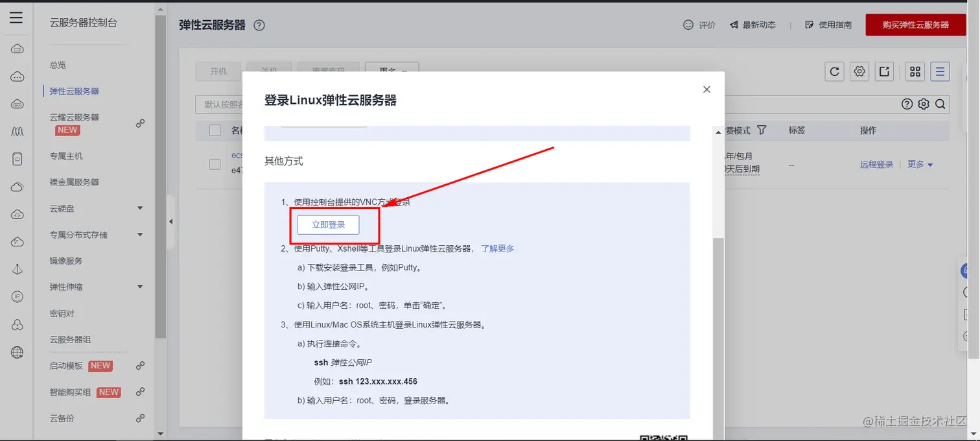Click 立即登录 for VNC login
Viewport: 980px width, 441px height.
pyautogui.click(x=328, y=225)
